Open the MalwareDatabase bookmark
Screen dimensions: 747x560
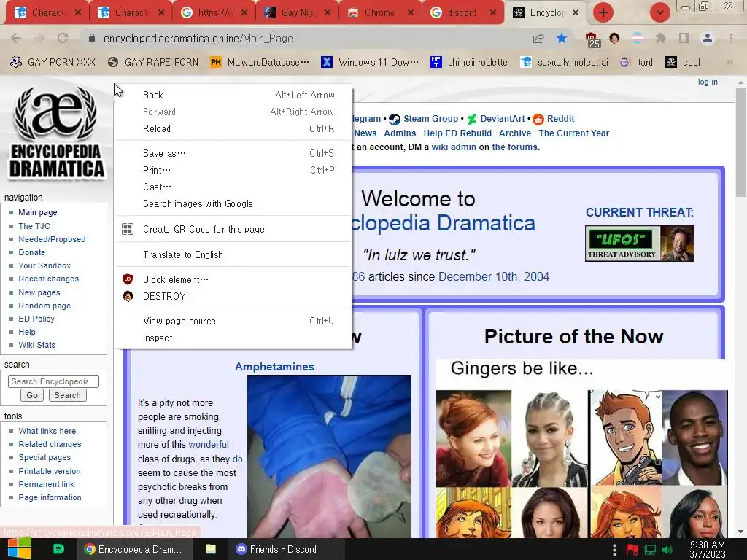[x=260, y=62]
